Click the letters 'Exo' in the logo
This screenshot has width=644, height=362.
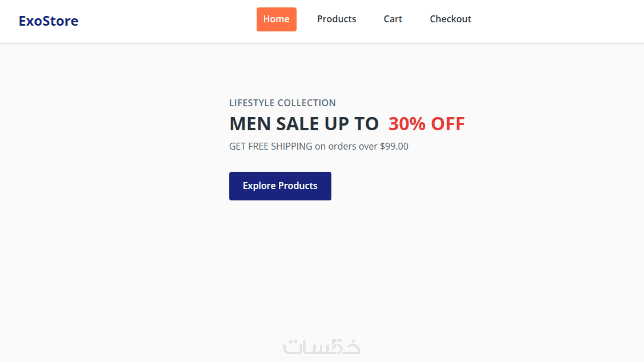pos(30,21)
